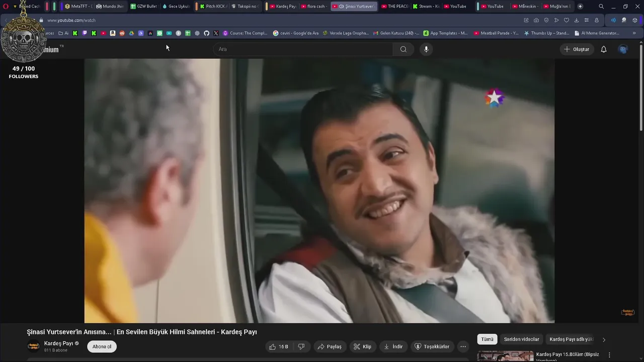Open YouTube notifications bell
This screenshot has height=362, width=644.
pos(604,49)
